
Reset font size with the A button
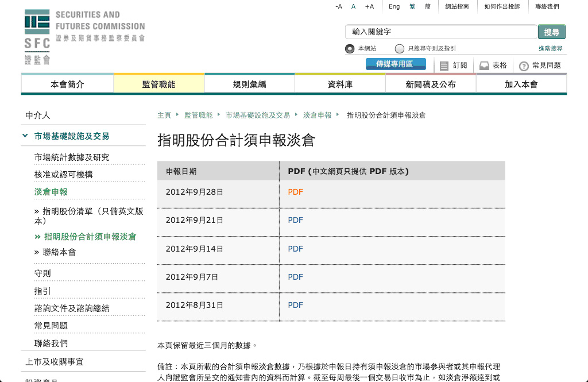coord(353,6)
